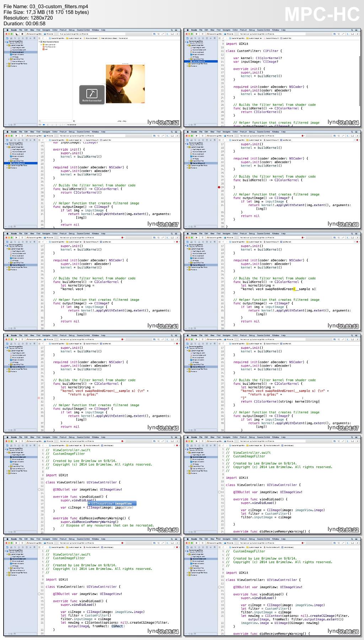The image size is (364, 640).
Task: Click Run play button in 00:02:09 frame
Action: coord(197,136)
